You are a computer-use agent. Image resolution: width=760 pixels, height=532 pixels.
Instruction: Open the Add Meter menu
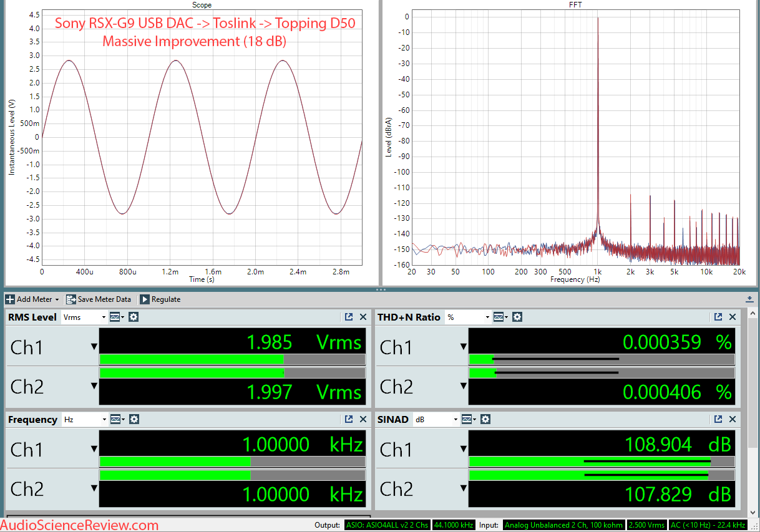[x=32, y=299]
